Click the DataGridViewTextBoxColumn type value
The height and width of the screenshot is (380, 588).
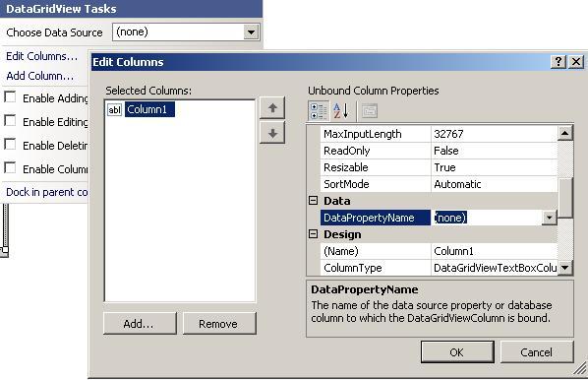click(495, 268)
